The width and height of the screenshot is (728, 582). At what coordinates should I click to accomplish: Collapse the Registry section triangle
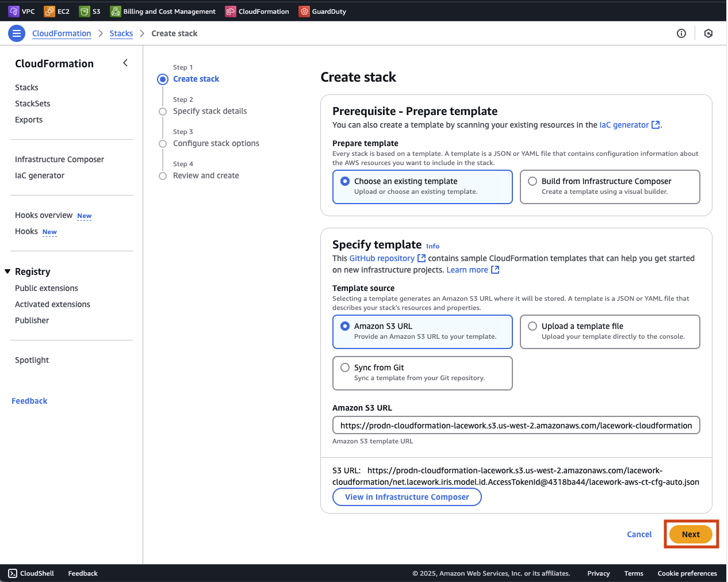point(7,271)
